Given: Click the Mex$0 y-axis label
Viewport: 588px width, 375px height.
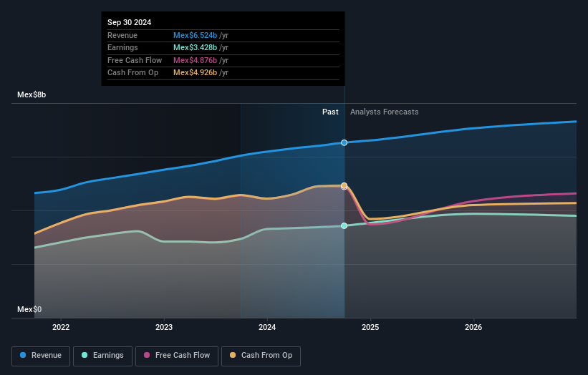Looking at the screenshot, I should (x=29, y=309).
